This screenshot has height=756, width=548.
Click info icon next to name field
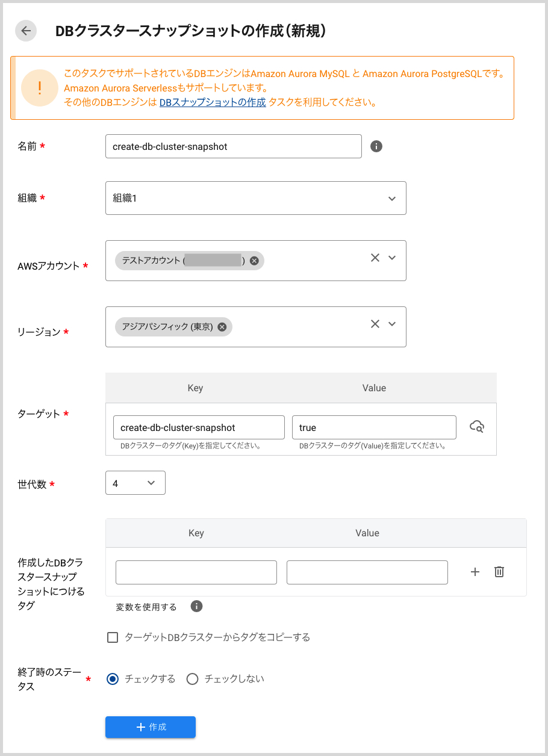tap(376, 146)
